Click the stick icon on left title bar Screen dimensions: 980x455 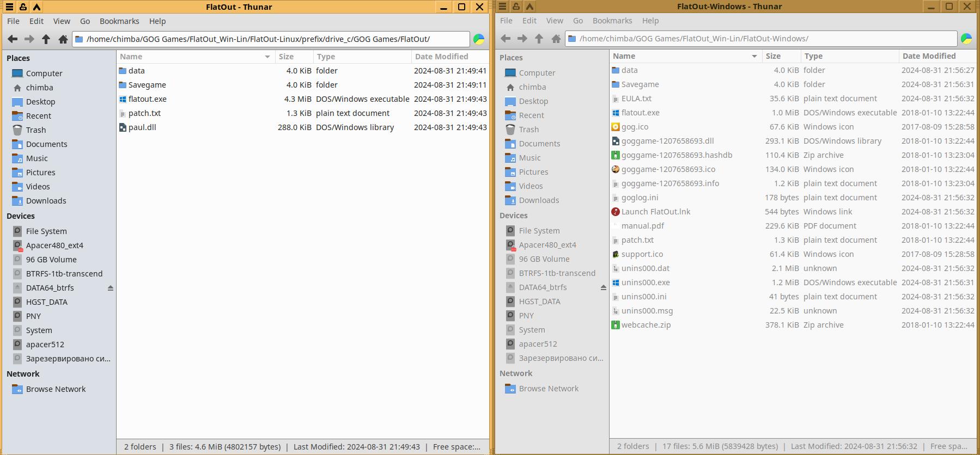click(x=23, y=7)
